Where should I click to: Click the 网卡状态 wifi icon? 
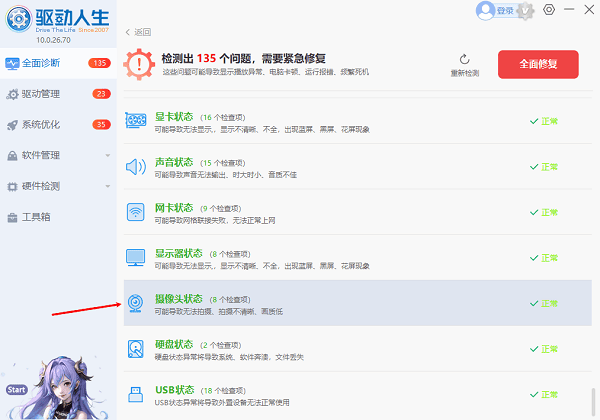pos(135,212)
